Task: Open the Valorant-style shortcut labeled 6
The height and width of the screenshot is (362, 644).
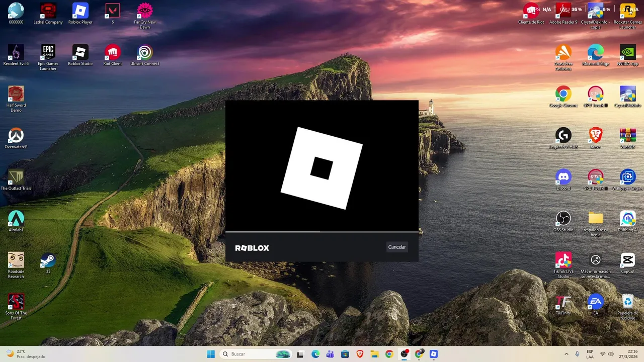Action: click(x=113, y=14)
